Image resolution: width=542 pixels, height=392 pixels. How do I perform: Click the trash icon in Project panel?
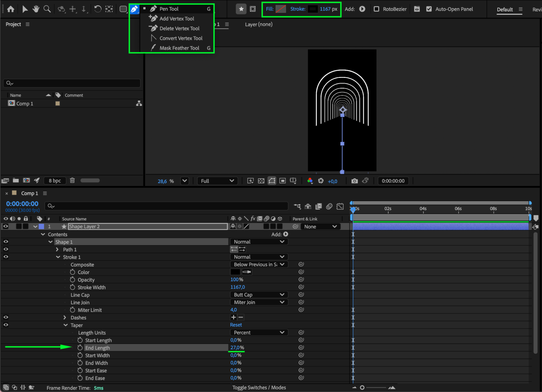(72, 180)
